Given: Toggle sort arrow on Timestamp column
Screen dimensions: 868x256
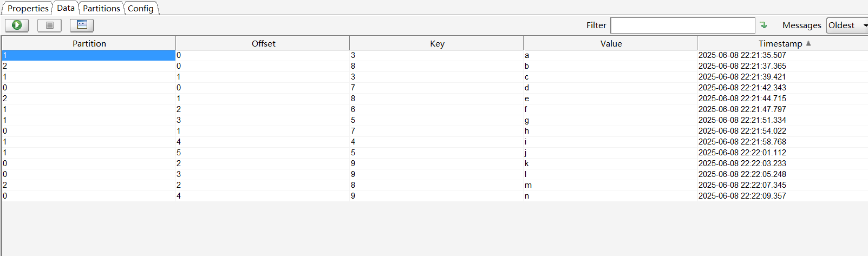Looking at the screenshot, I should point(808,43).
